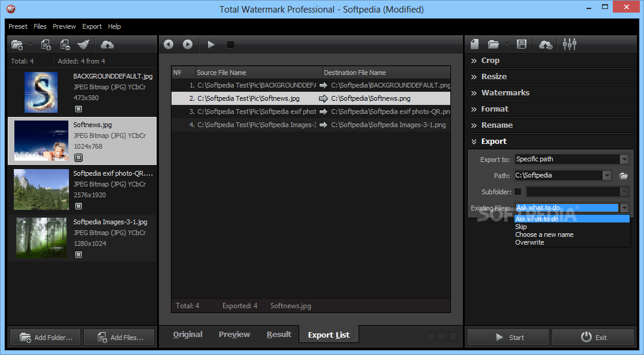This screenshot has width=644, height=355.
Task: Click the arrow icon in export row 4
Action: [324, 125]
